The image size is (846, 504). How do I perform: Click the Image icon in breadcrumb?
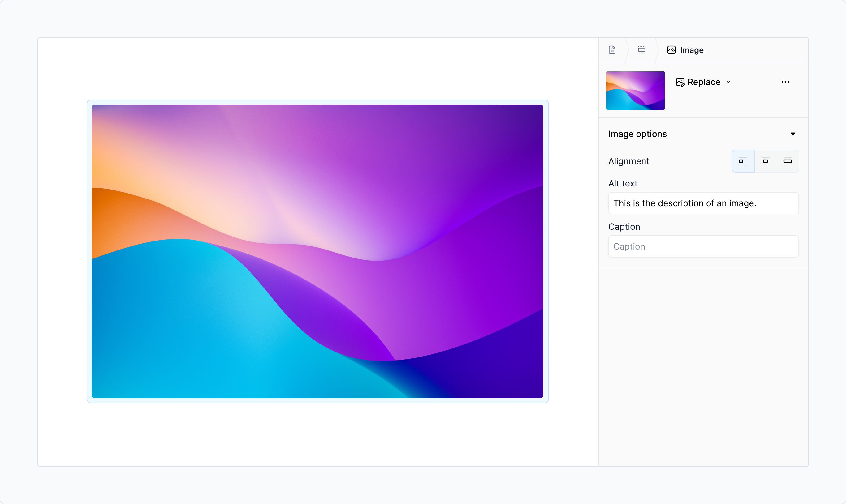coord(671,50)
